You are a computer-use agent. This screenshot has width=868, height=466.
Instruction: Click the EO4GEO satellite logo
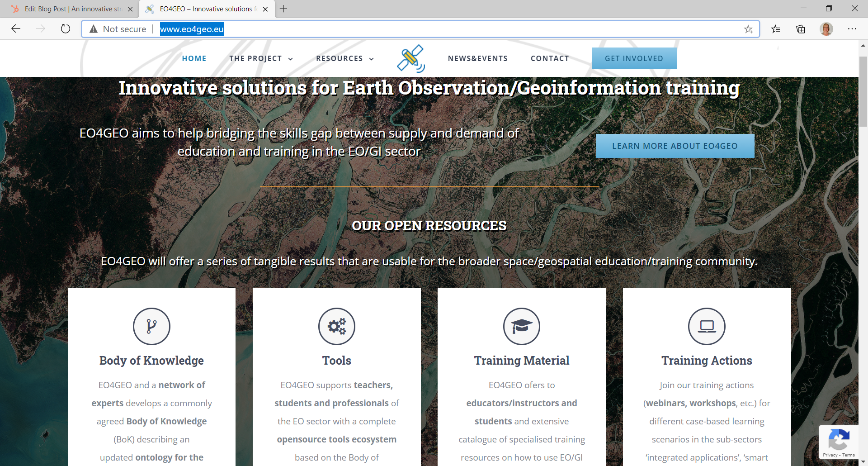point(410,58)
